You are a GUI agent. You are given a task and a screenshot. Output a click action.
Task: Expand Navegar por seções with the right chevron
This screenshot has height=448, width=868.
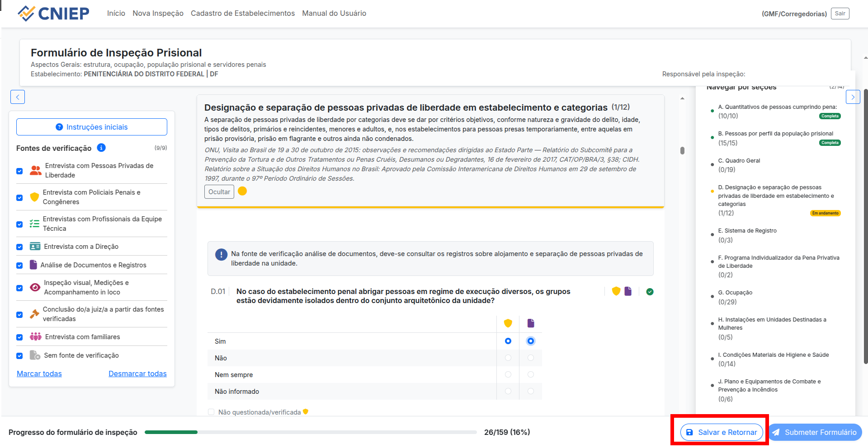[x=853, y=97]
